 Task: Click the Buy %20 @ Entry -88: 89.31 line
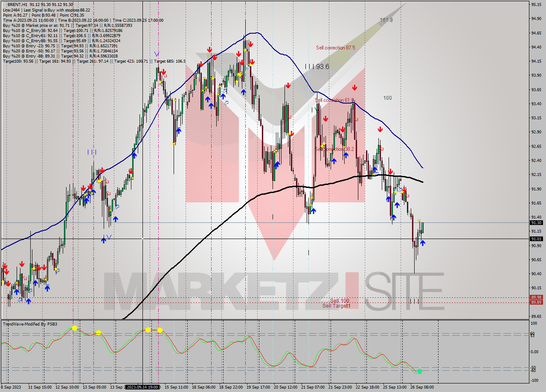tap(60, 56)
